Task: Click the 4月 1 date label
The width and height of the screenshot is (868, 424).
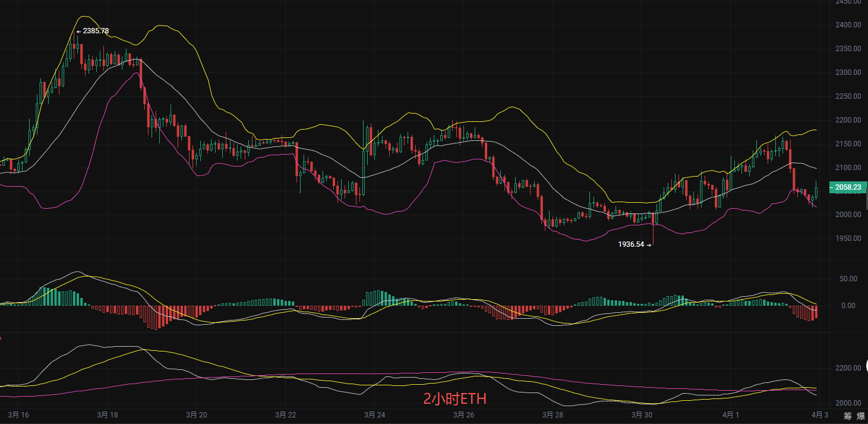Action: [x=730, y=414]
